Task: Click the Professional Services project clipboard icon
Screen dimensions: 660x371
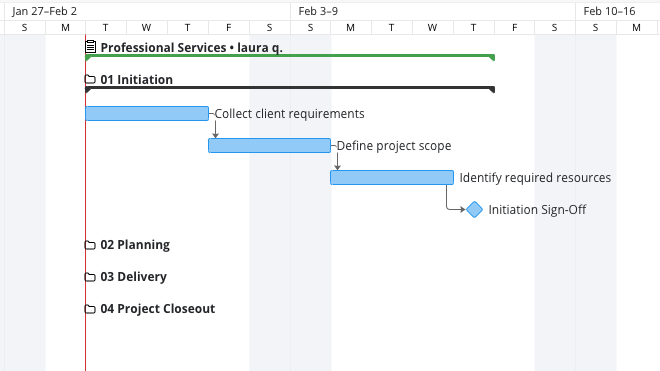Action: (x=90, y=47)
